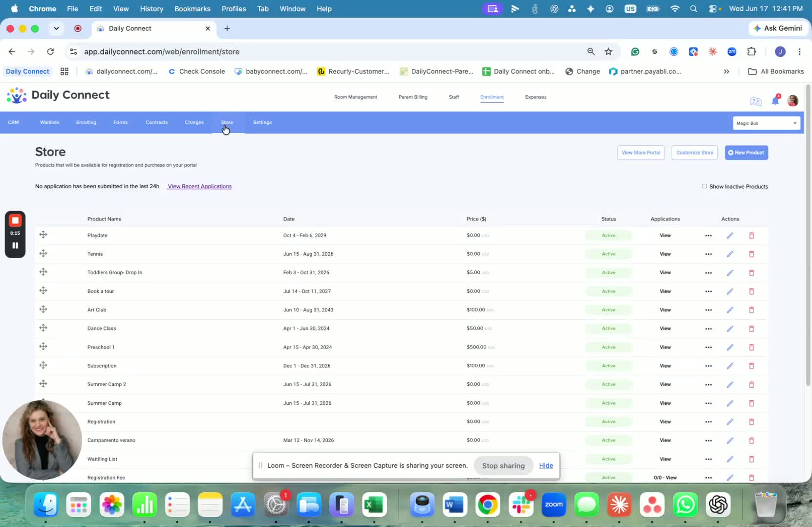Edit the Playdate product with pencil icon
The height and width of the screenshot is (527, 812).
pyautogui.click(x=730, y=236)
